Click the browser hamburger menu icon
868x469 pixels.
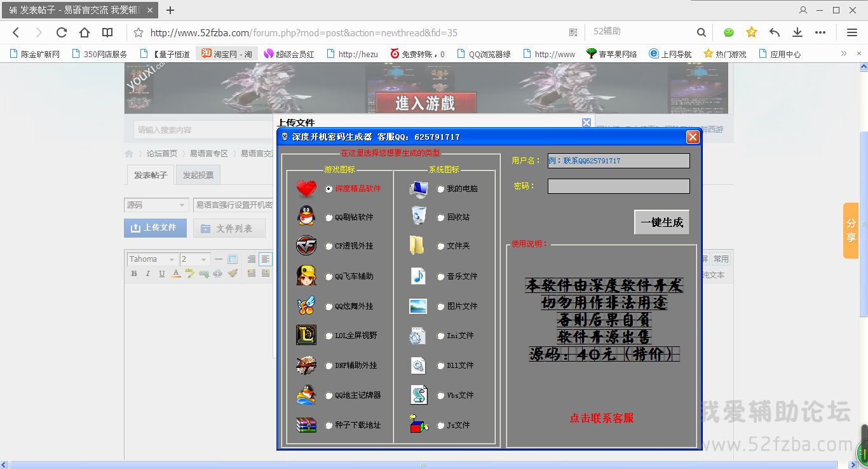coord(852,32)
